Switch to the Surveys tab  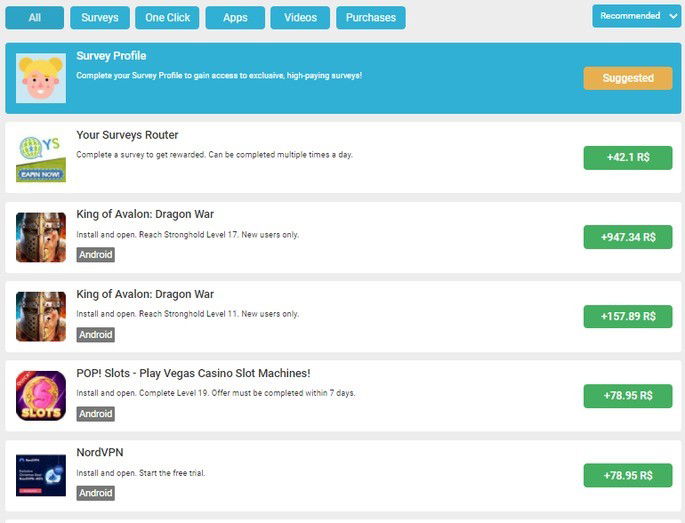coord(100,18)
